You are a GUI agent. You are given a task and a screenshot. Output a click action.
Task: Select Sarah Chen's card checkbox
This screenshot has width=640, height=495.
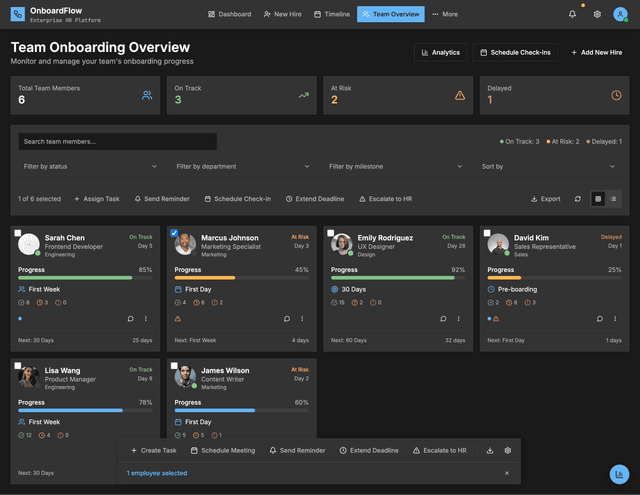pyautogui.click(x=18, y=233)
